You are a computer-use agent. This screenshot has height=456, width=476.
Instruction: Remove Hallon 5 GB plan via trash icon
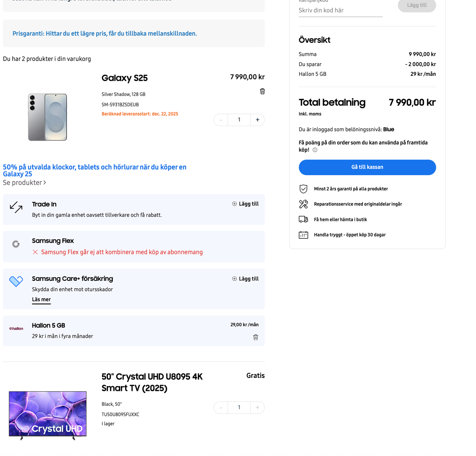(255, 337)
